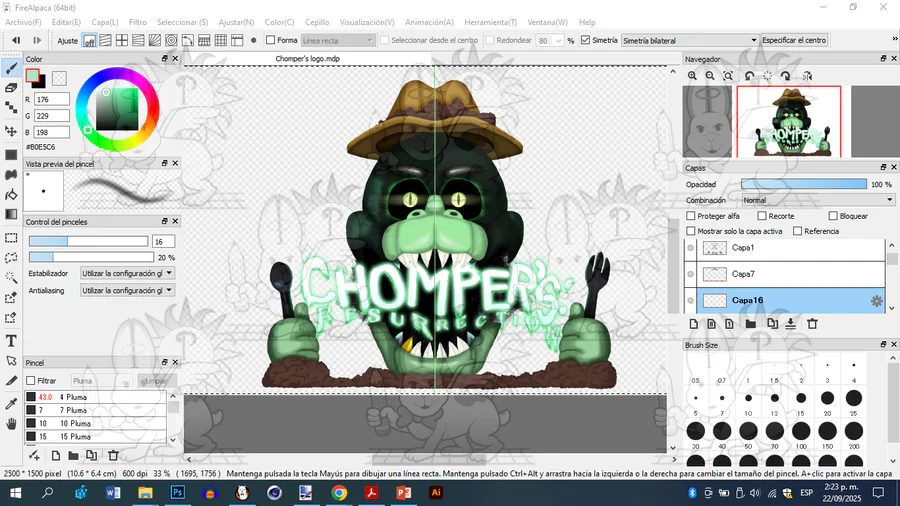Choose the concentric circle snap guide
This screenshot has height=506, width=900.
pyautogui.click(x=171, y=41)
